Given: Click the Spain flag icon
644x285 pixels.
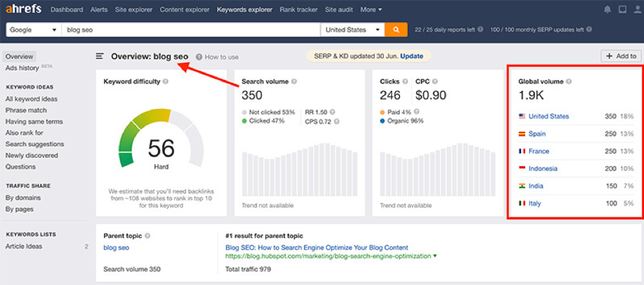Looking at the screenshot, I should tap(522, 134).
